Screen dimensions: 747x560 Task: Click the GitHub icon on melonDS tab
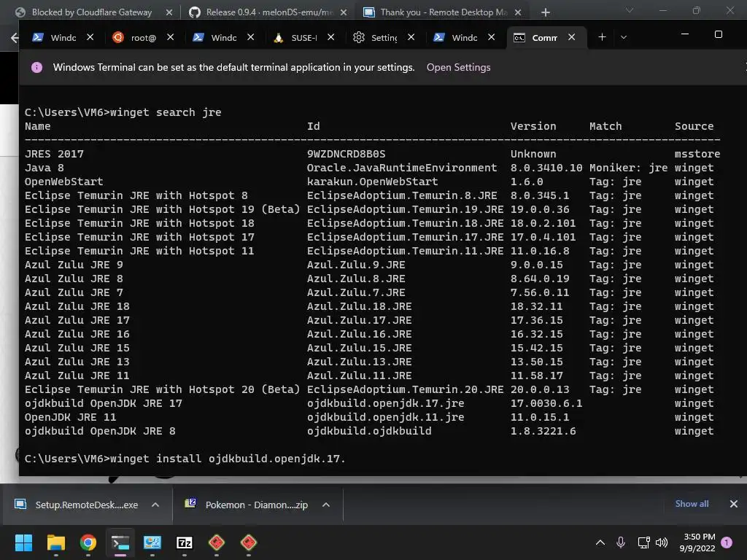pos(194,12)
